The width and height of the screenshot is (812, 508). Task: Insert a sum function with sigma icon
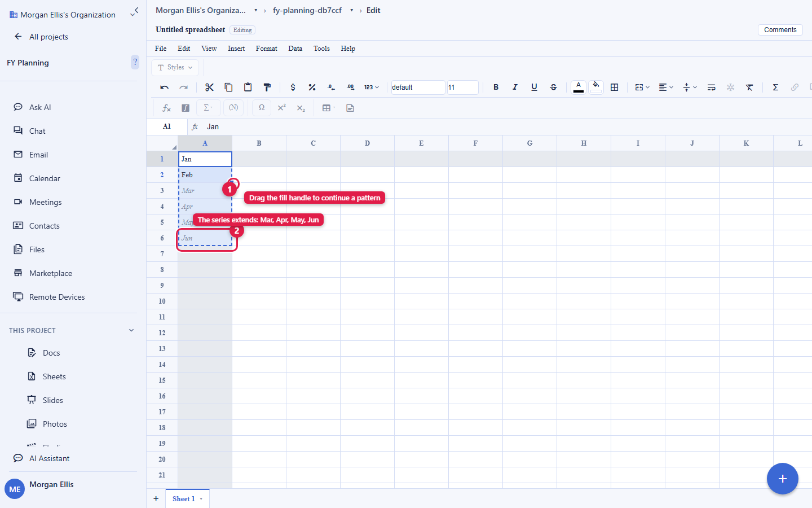(775, 87)
